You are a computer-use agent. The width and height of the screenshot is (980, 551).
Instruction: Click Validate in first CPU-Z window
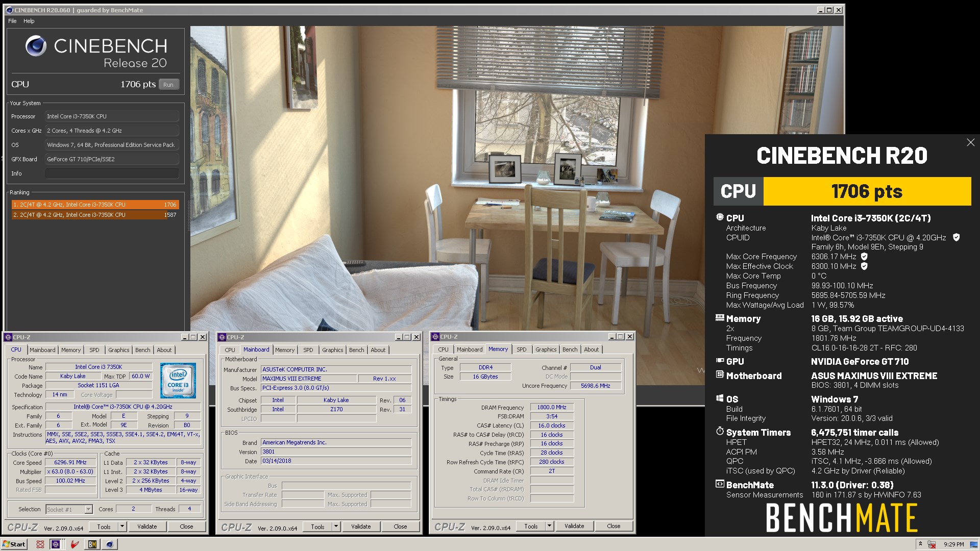point(147,527)
